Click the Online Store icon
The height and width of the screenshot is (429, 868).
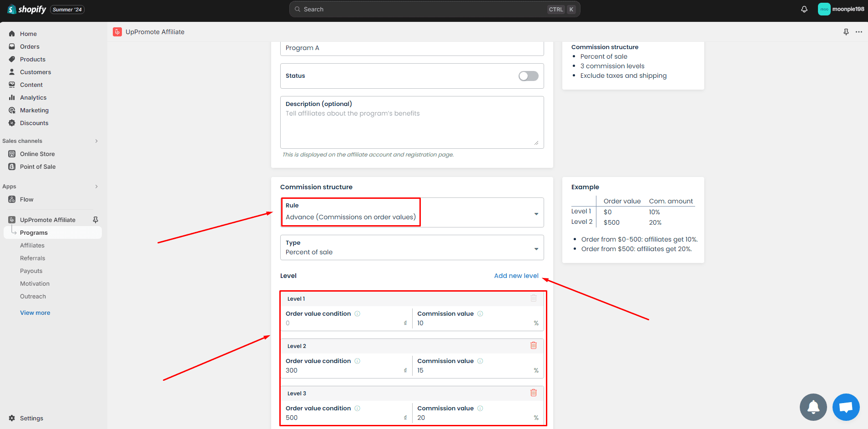coord(12,154)
